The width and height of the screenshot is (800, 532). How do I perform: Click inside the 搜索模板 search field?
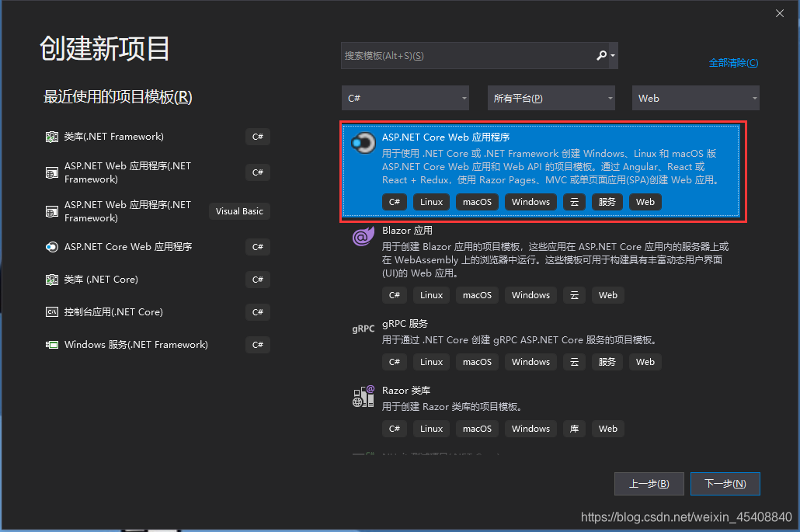point(466,55)
